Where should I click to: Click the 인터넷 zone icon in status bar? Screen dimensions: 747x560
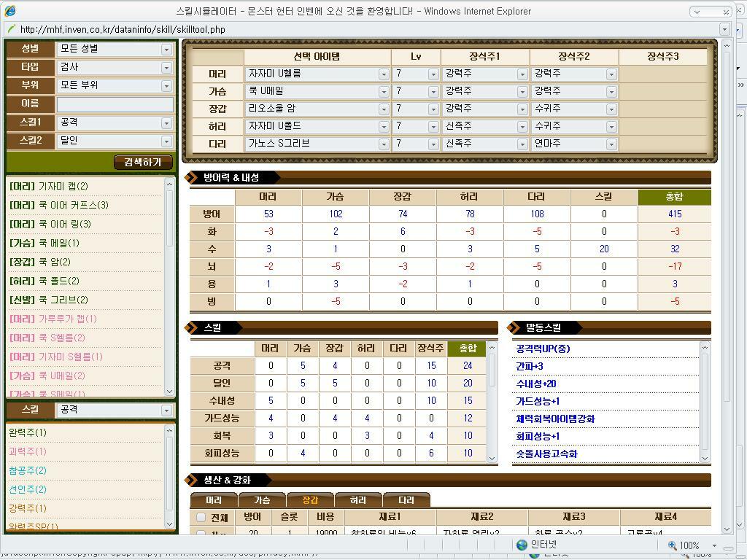[521, 545]
